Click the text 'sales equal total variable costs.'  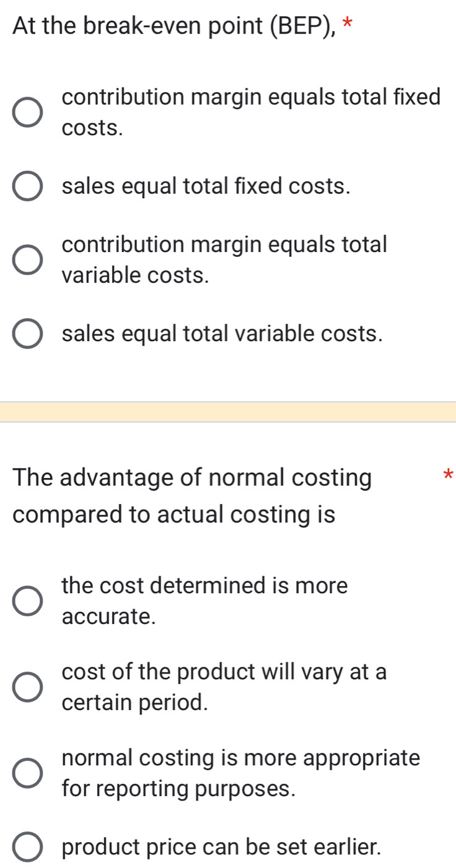[x=222, y=333]
